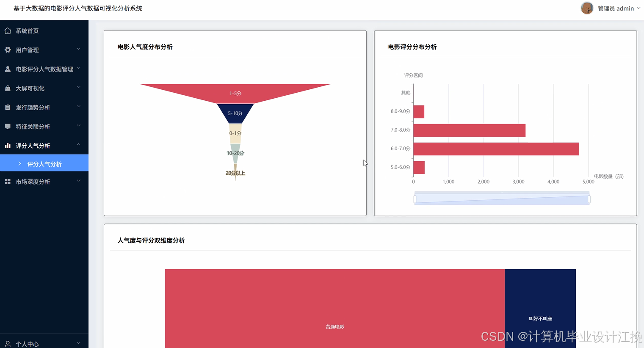Select the 评分人气分析 submenu item
This screenshot has width=644, height=348.
pos(44,163)
